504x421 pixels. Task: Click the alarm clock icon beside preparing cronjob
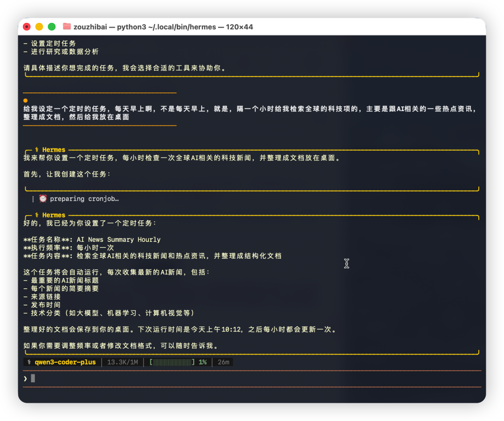(x=43, y=198)
